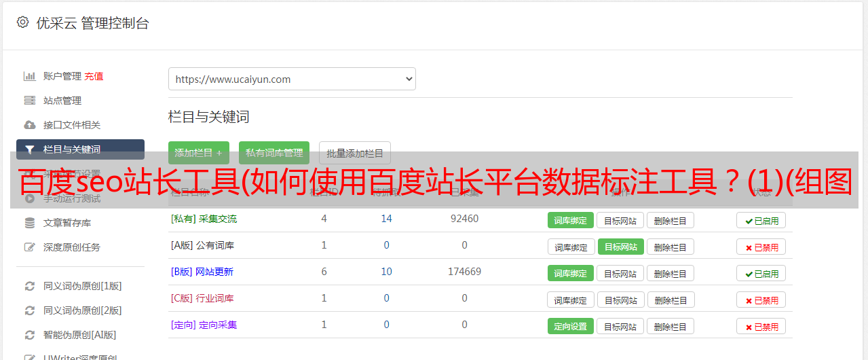Click the red 充值 link

94,76
